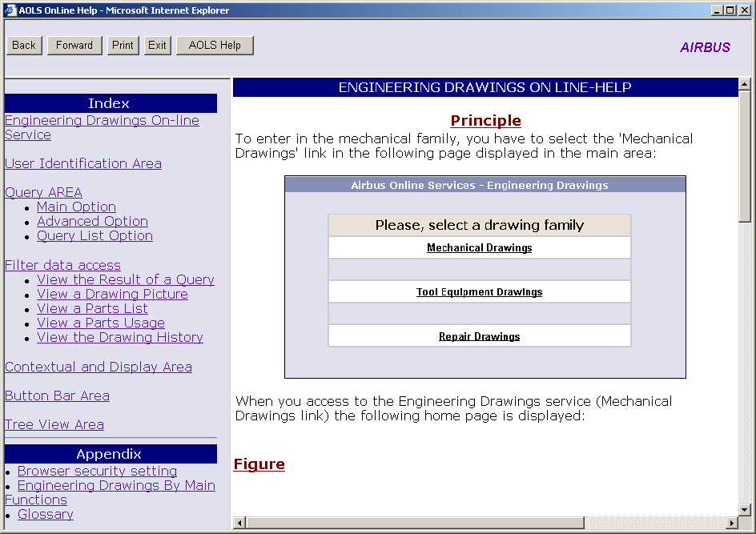Open View a Drawing Picture
This screenshot has height=534, width=756.
point(112,295)
